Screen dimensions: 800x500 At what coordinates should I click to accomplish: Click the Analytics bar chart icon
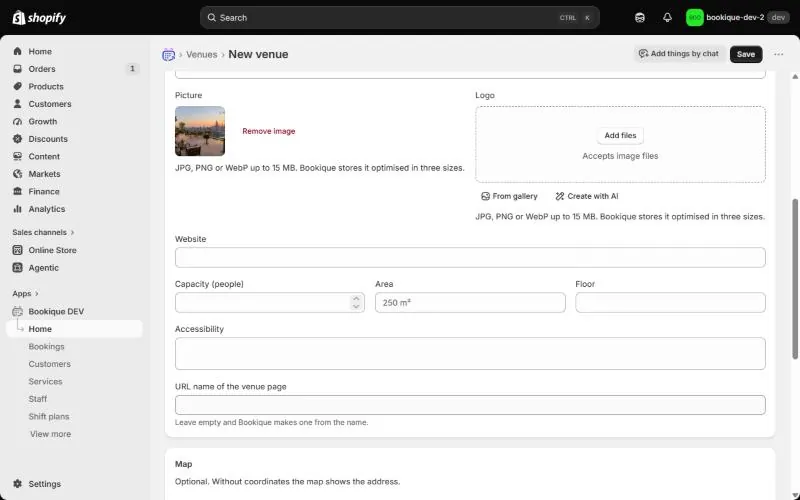[x=18, y=209]
